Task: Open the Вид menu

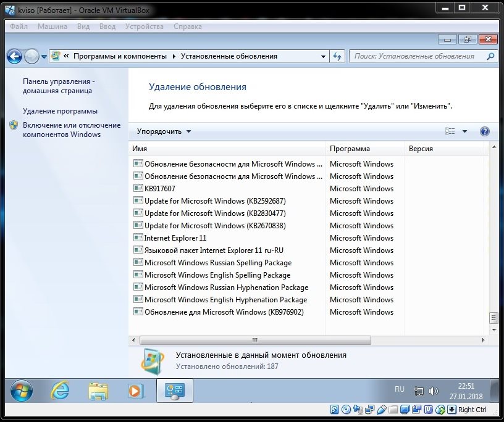Action: coord(83,27)
